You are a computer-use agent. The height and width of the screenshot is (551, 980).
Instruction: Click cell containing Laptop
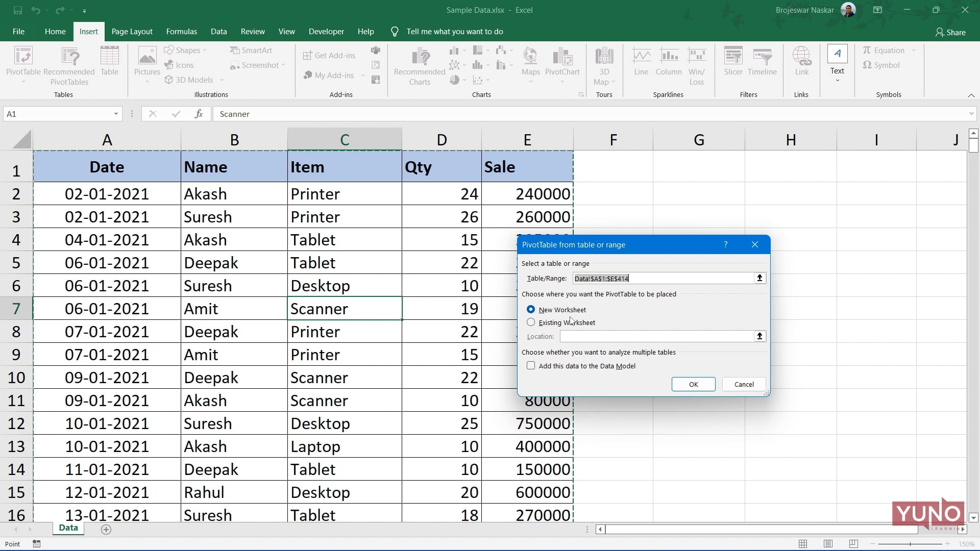pyautogui.click(x=345, y=446)
